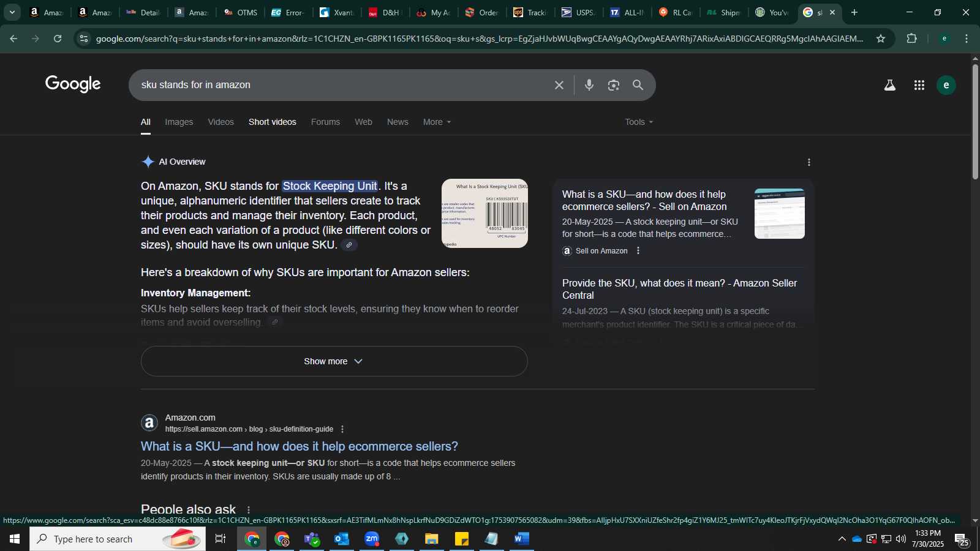This screenshot has height=551, width=980.
Task: Switch to the D&H browser tab
Action: [x=385, y=12]
